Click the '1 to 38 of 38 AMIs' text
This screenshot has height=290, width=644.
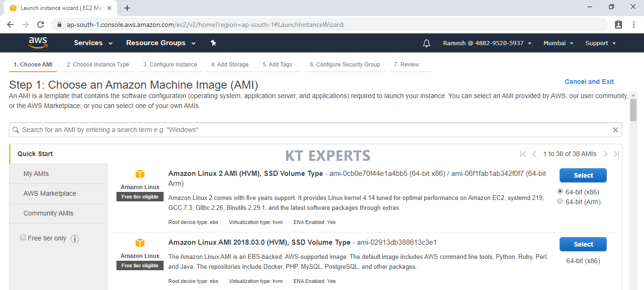click(x=570, y=154)
